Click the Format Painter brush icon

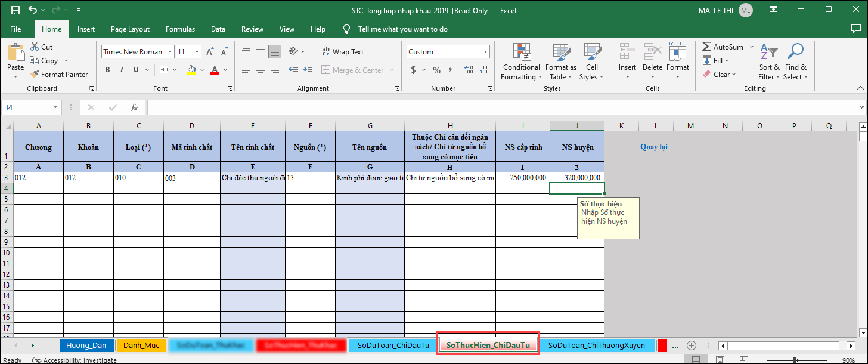click(x=35, y=75)
